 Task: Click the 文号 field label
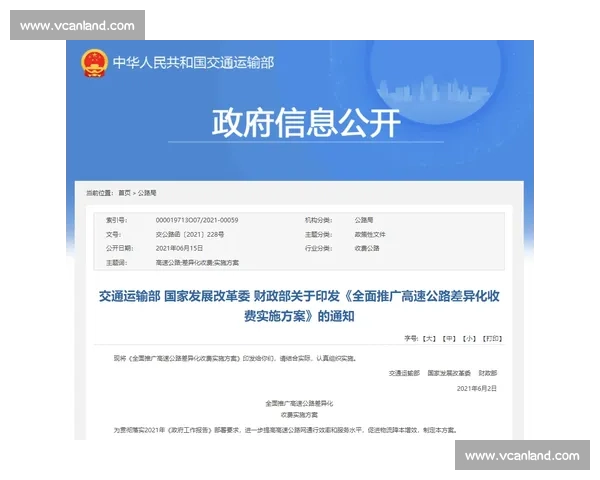(113, 234)
